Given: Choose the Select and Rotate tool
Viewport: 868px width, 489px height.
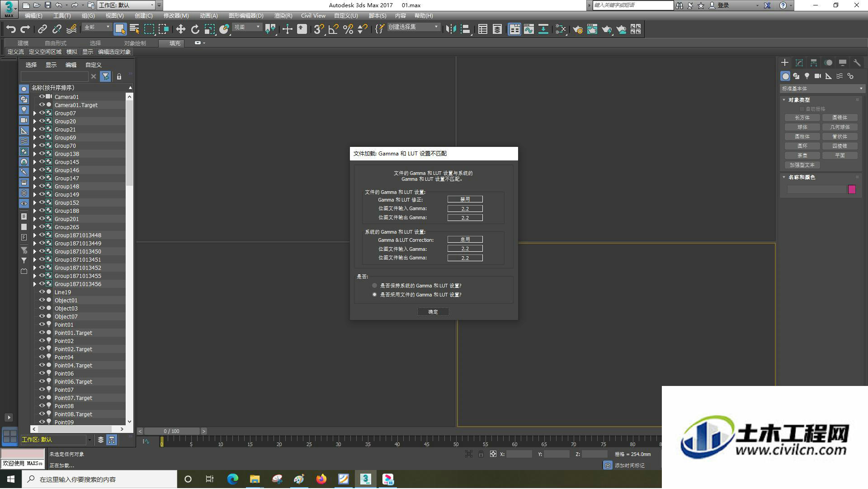Looking at the screenshot, I should tap(195, 29).
